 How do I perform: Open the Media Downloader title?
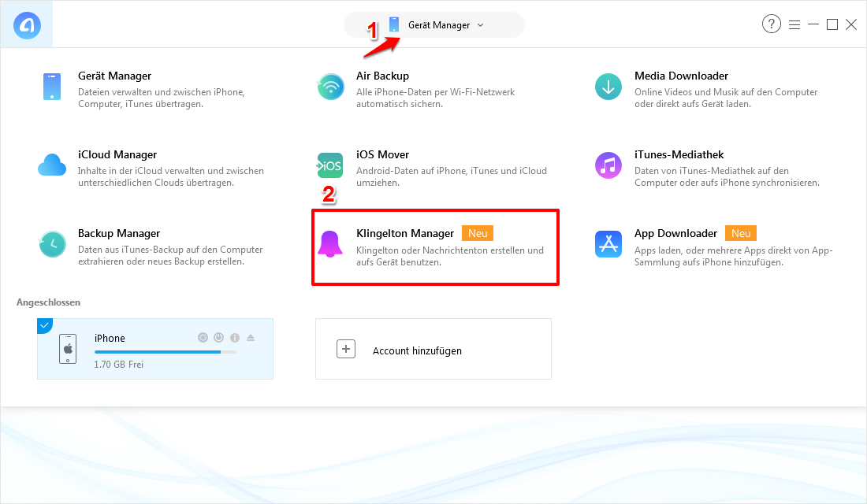pos(681,76)
